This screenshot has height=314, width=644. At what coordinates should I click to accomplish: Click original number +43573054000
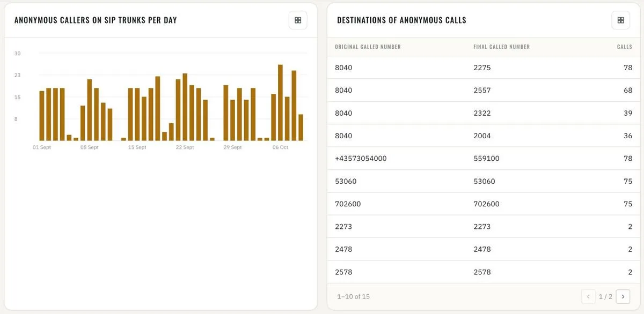tap(361, 159)
